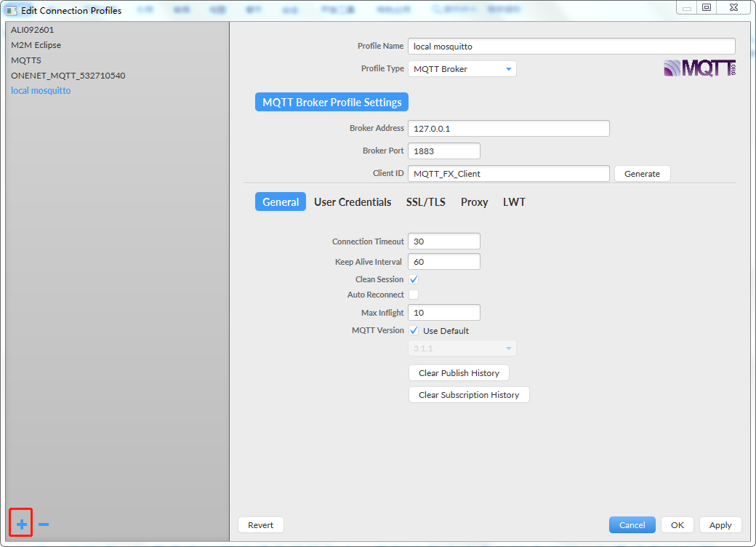Close the Edit Connection Profiles window
Image resolution: width=756 pixels, height=547 pixels.
(733, 7)
